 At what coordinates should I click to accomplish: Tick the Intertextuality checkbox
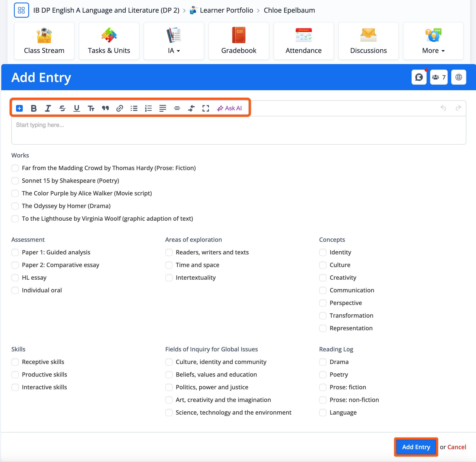click(169, 278)
